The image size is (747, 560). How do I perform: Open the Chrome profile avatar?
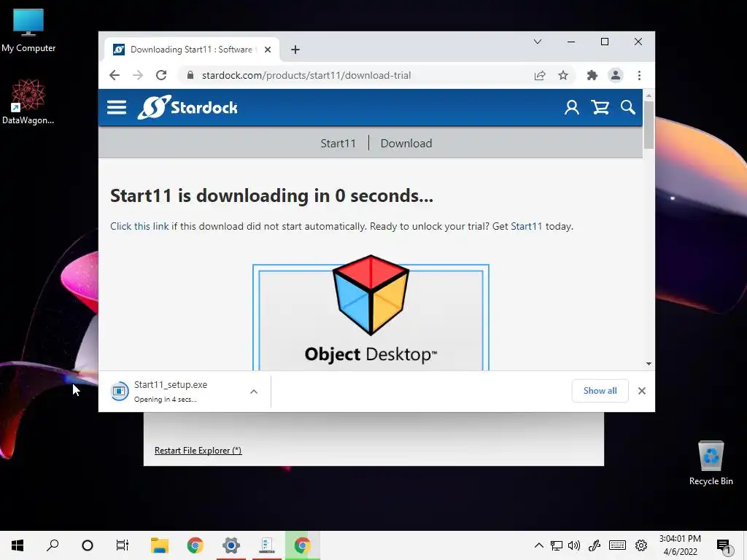(616, 75)
